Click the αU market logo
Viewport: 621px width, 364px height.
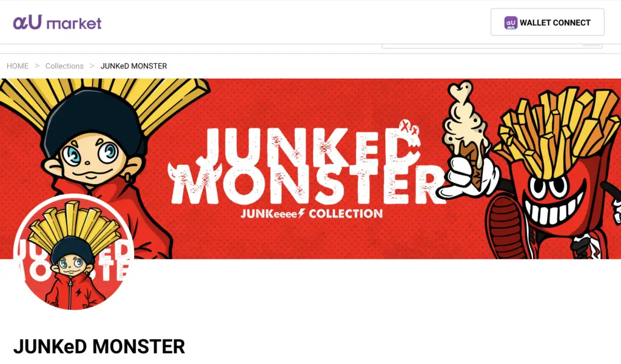[x=57, y=23]
